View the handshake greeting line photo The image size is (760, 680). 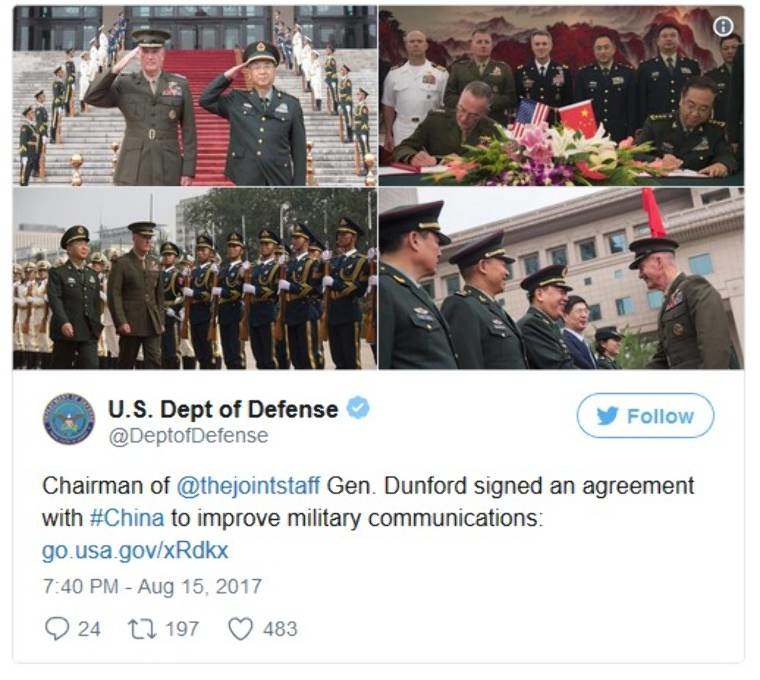coord(561,279)
